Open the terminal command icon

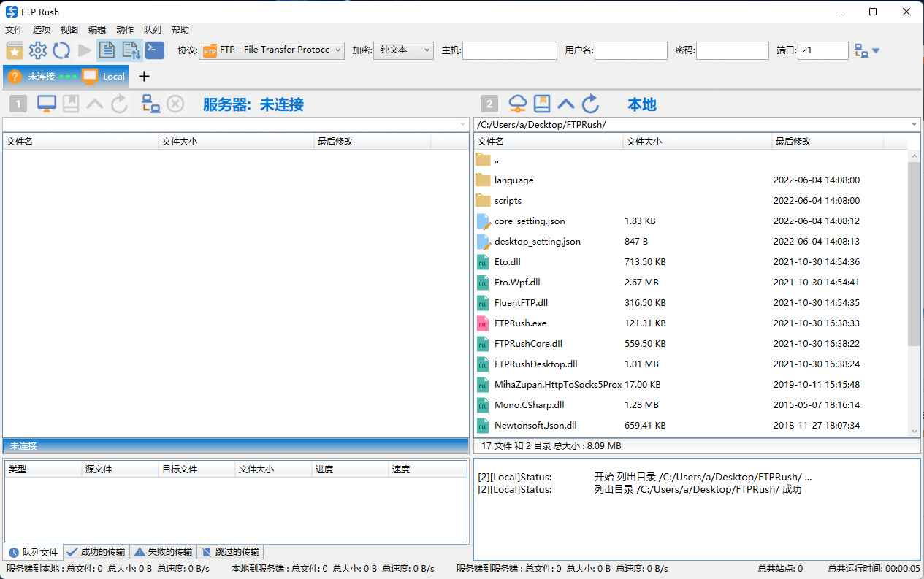point(154,50)
